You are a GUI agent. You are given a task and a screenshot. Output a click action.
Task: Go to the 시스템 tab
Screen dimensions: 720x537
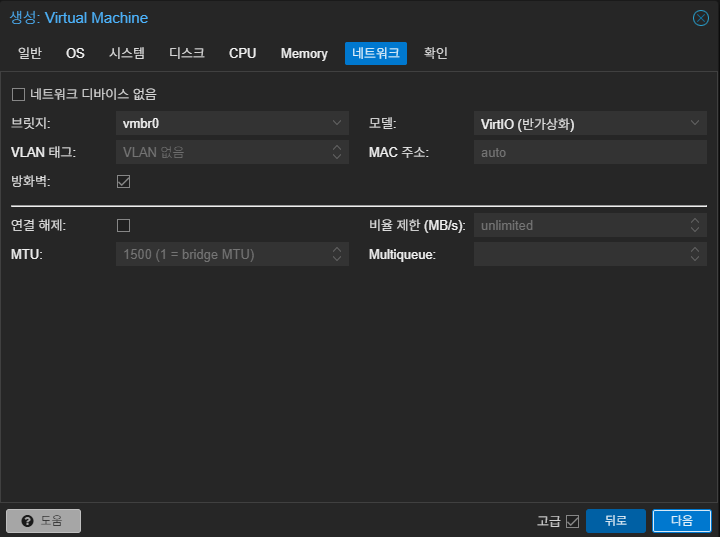coord(127,53)
